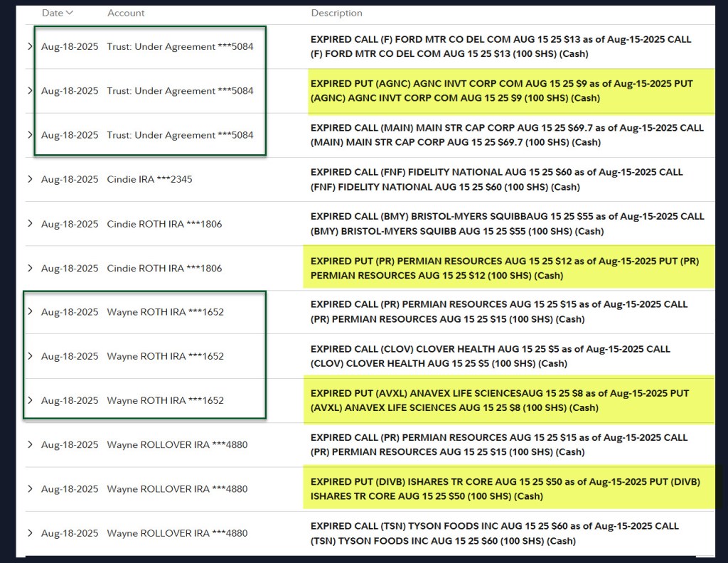This screenshot has width=728, height=563.
Task: Click the Date column sort arrow
Action: [x=69, y=13]
